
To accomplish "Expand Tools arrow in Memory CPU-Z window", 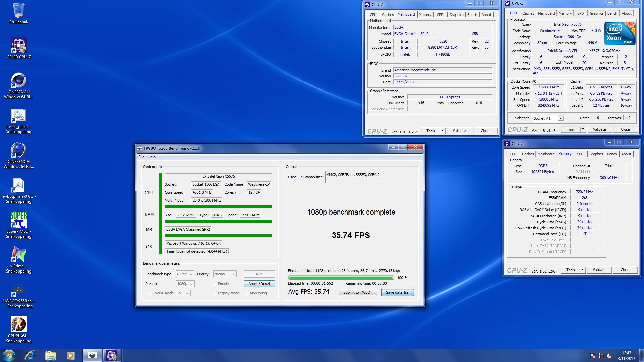I will [583, 270].
